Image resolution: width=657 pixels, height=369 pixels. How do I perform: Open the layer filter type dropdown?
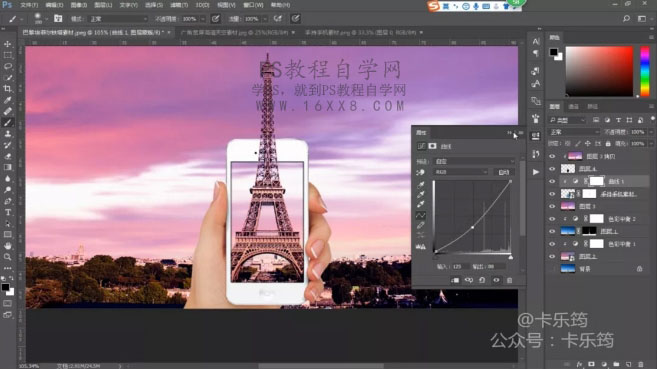coord(567,120)
